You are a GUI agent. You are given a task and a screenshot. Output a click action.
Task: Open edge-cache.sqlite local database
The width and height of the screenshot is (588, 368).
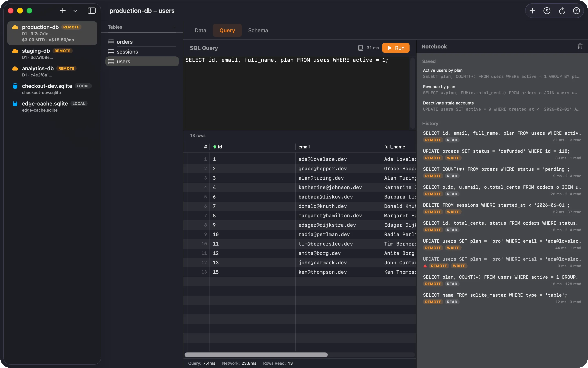[x=52, y=106]
